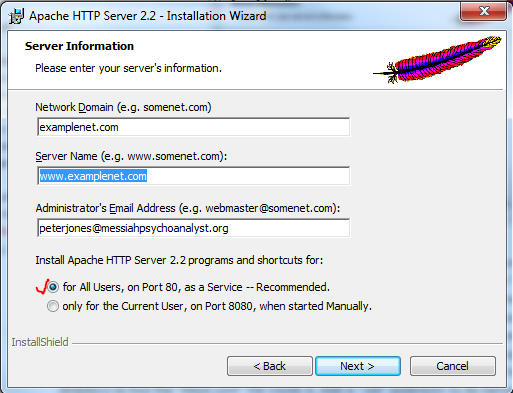Click the Server Name input field
Screen dimensions: 513x393
[x=194, y=176]
